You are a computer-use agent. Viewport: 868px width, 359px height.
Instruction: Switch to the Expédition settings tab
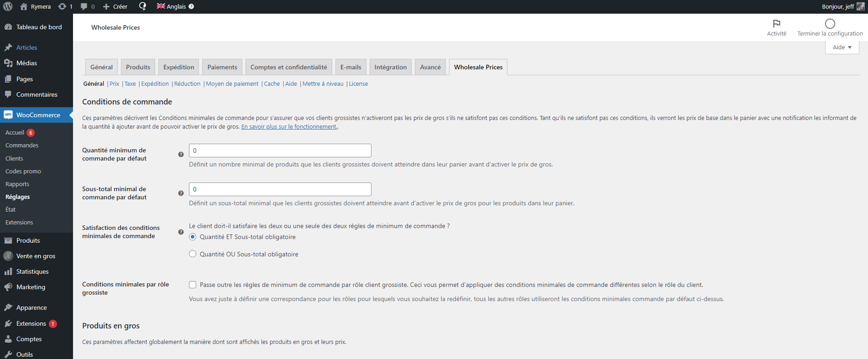(x=178, y=67)
